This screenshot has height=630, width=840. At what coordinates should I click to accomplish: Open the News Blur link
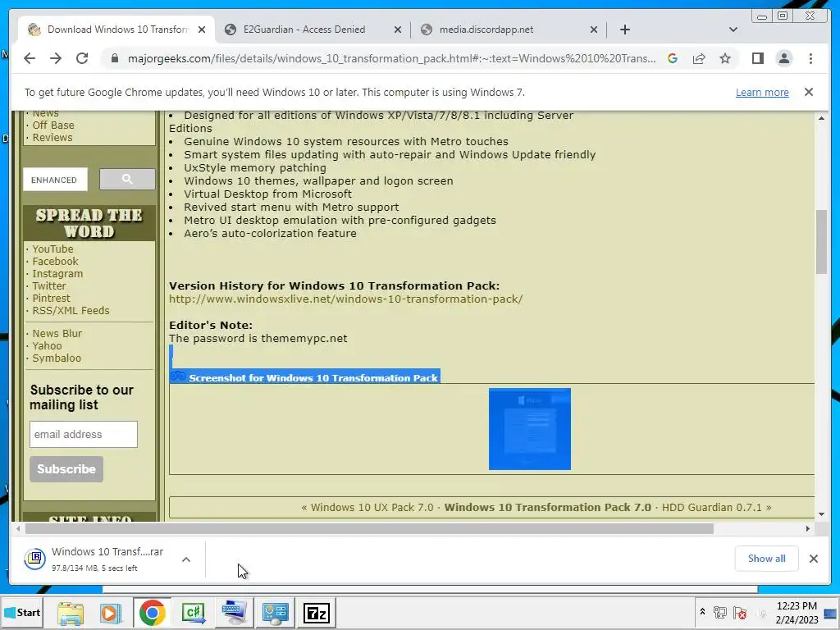point(57,333)
